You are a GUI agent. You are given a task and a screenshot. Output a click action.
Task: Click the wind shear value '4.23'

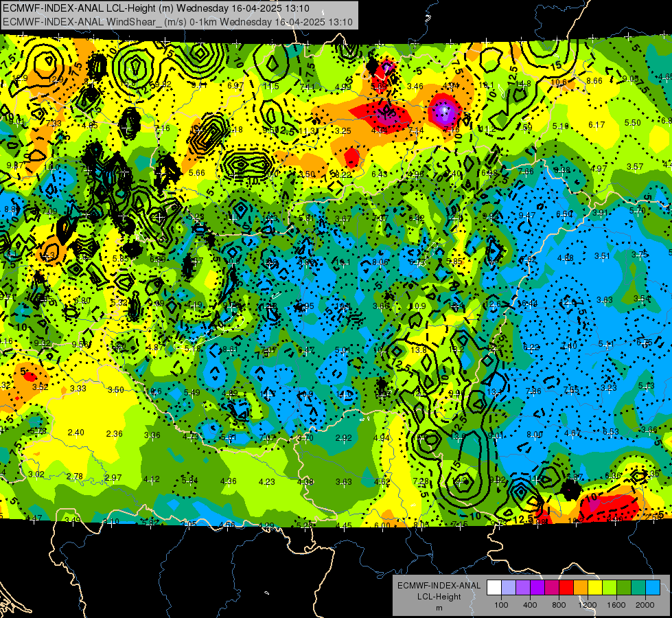(x=266, y=482)
